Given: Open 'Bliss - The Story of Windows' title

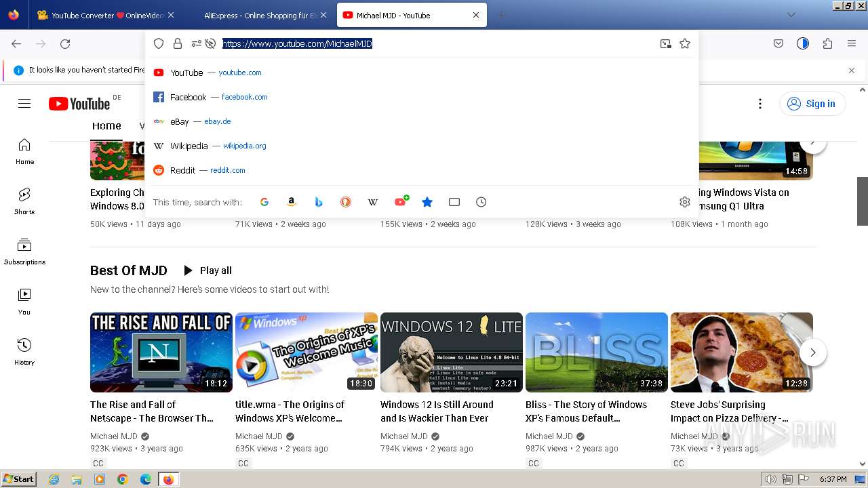Looking at the screenshot, I should 587,411.
